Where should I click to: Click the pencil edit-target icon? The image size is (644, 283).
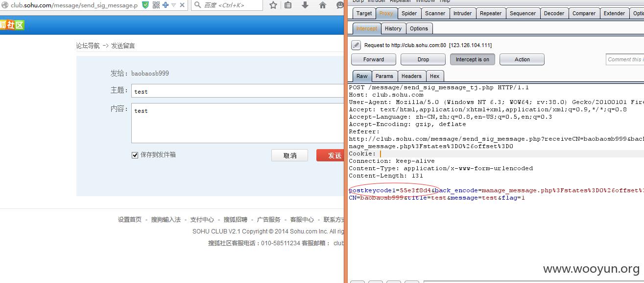[357, 45]
